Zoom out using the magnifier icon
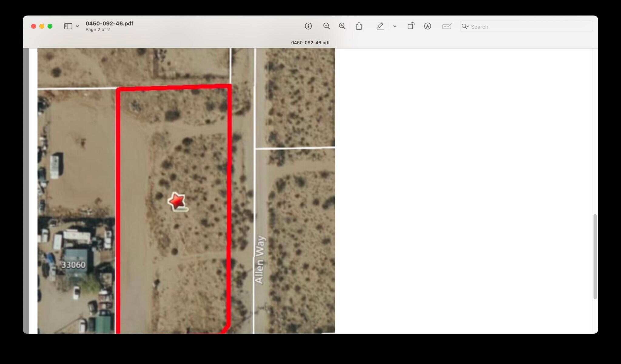 (327, 26)
